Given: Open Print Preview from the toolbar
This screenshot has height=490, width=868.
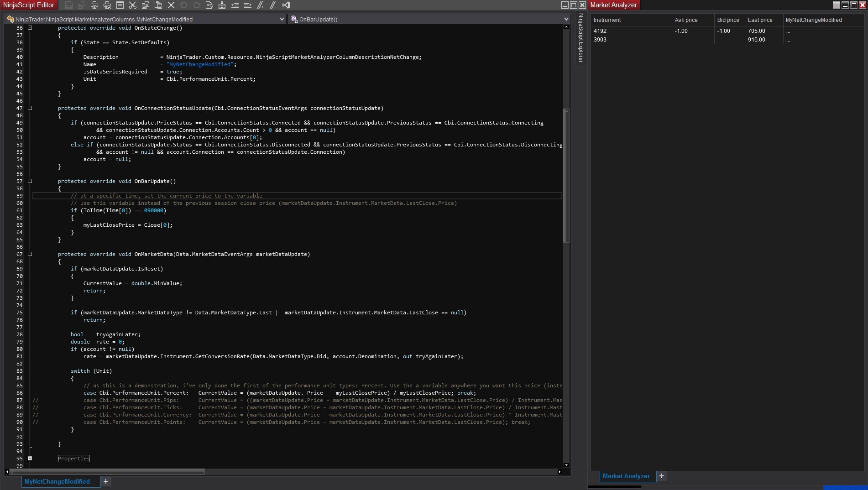Looking at the screenshot, I should click(107, 5).
